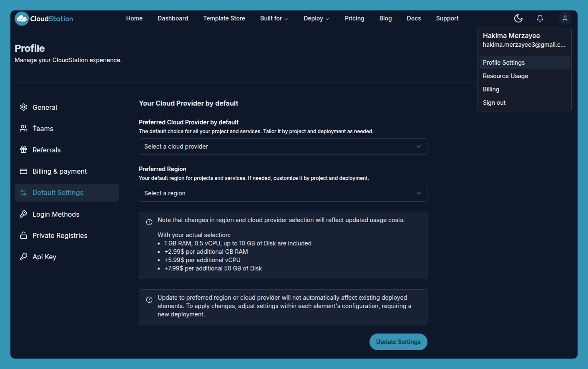This screenshot has width=588, height=369.
Task: Open the user account avatar icon
Action: pyautogui.click(x=565, y=18)
